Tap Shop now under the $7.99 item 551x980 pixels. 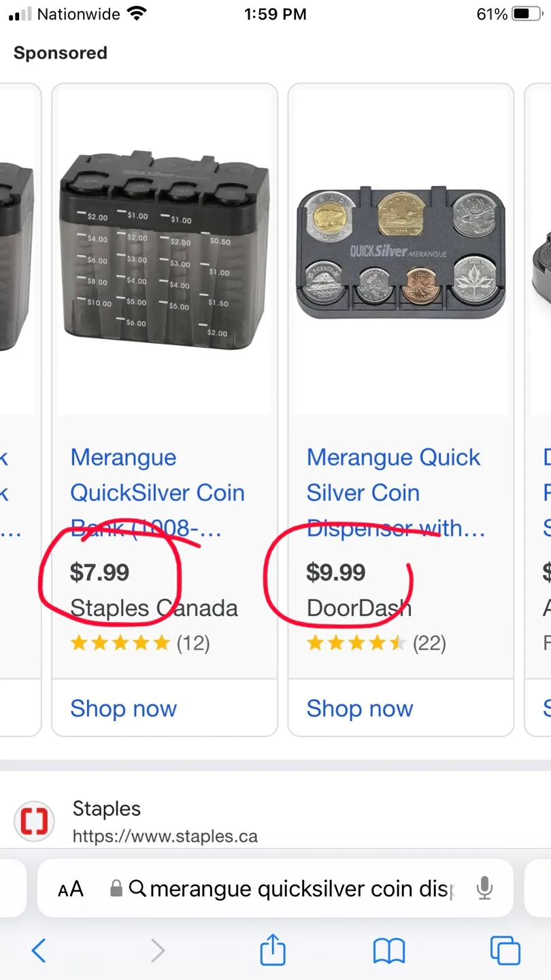point(123,708)
